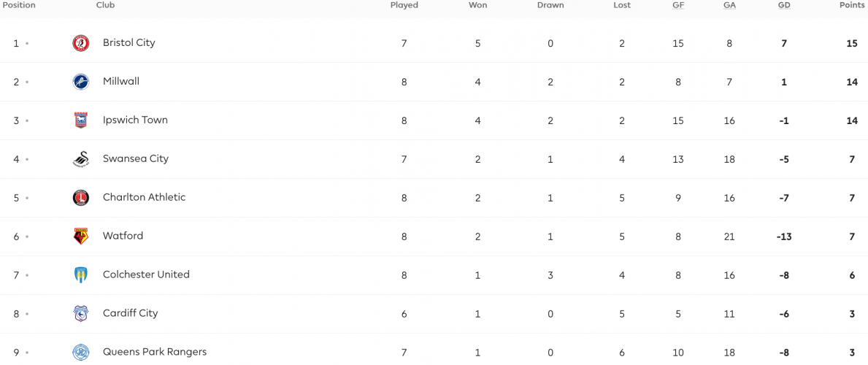868x365 pixels.
Task: Select the Colchester United badge
Action: point(81,274)
